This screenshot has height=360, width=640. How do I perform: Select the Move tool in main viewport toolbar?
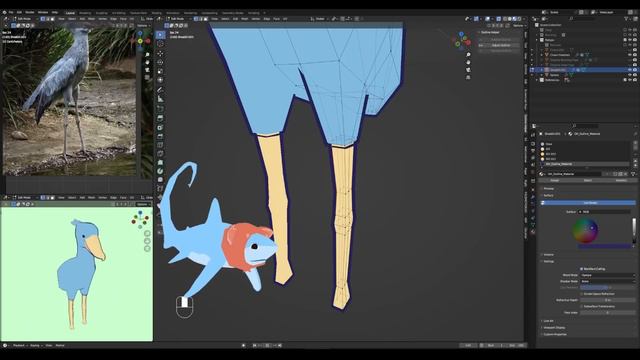click(x=160, y=53)
